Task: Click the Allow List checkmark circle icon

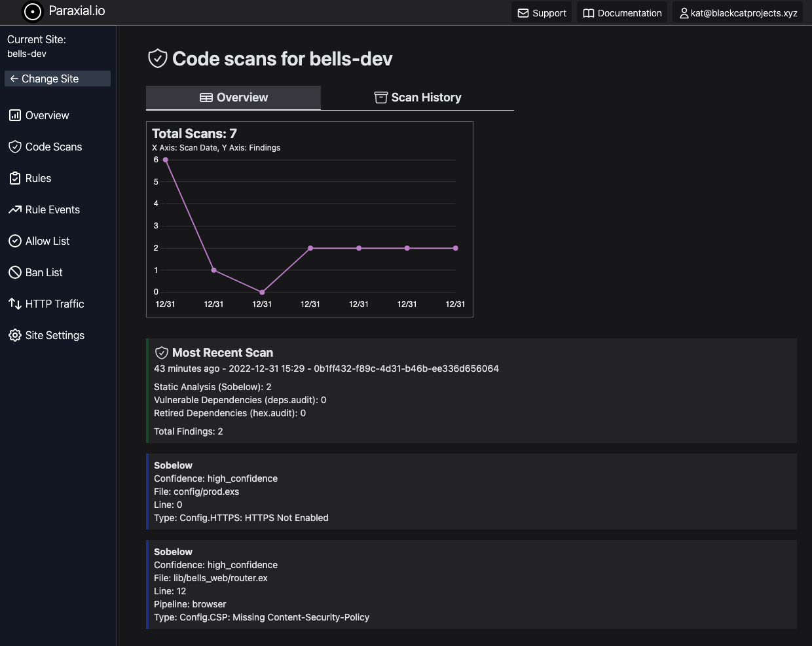Action: click(15, 241)
